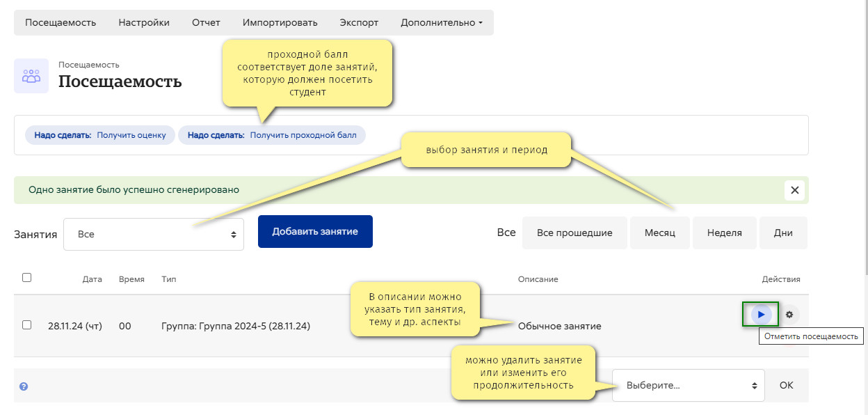Dismiss the green success notification
Screen dimensions: 868x415
(795, 190)
